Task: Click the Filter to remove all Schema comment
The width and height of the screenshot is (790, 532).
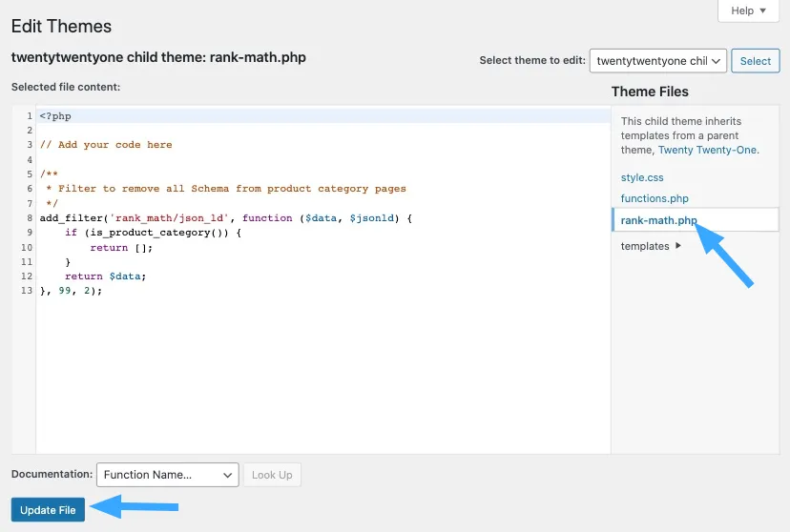Action: (x=226, y=189)
